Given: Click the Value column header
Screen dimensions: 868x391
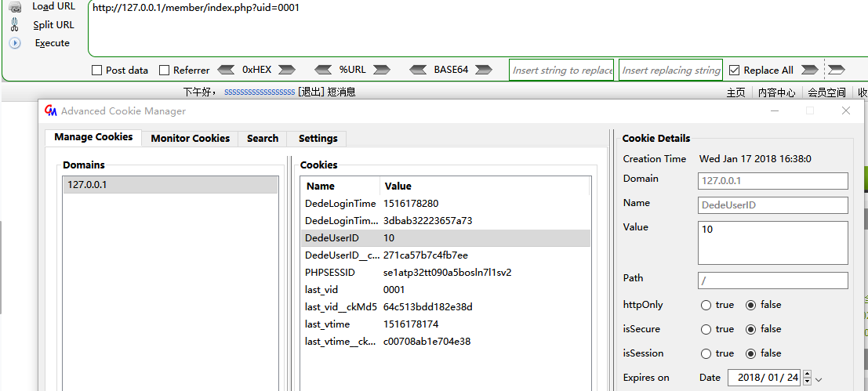Looking at the screenshot, I should tap(485, 186).
